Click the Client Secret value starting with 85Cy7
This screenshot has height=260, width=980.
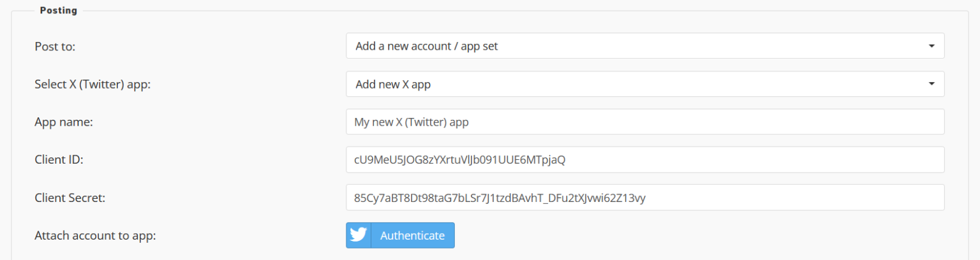click(500, 198)
